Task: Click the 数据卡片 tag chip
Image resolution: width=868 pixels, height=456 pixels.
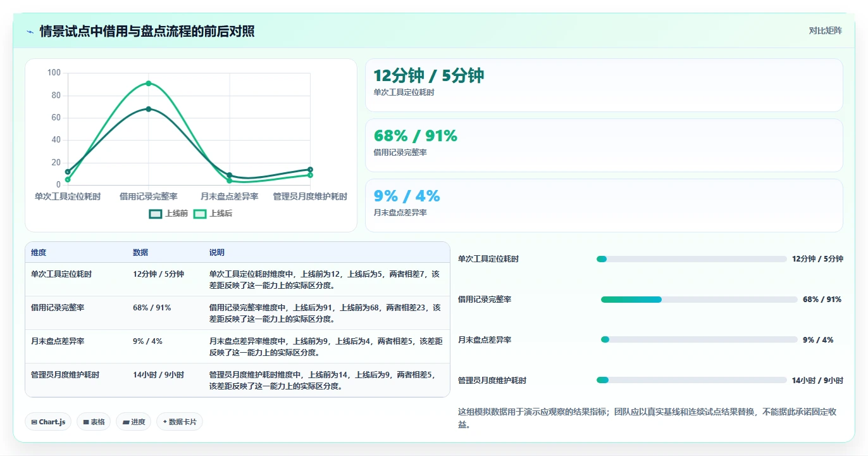Action: 180,422
